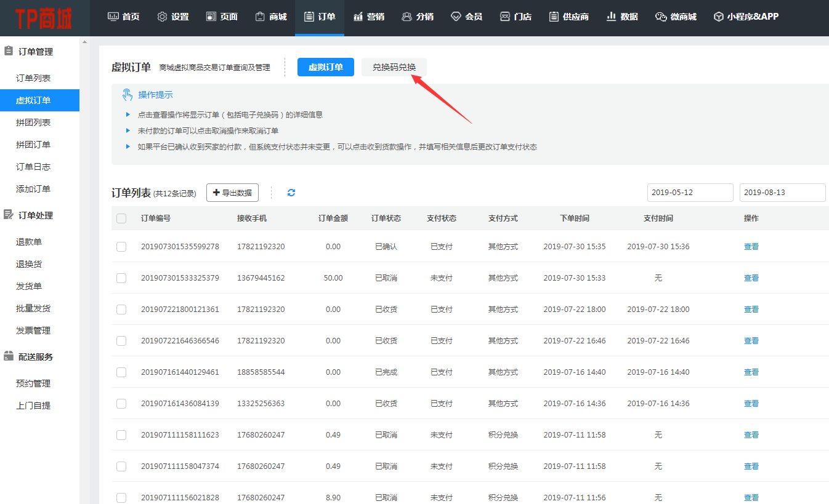Click the 小程序&APP cube icon
This screenshot has width=829, height=504.
(718, 17)
